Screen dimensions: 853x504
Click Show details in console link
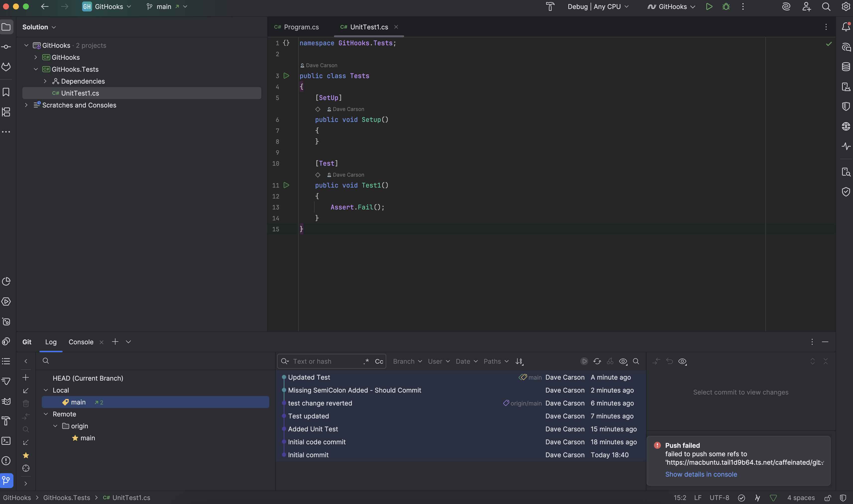pos(701,474)
